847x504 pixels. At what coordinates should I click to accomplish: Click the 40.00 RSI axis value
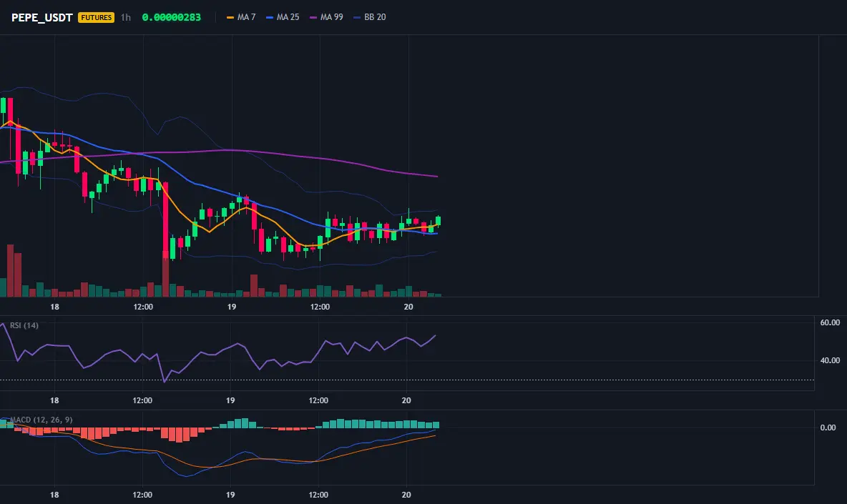click(x=830, y=360)
